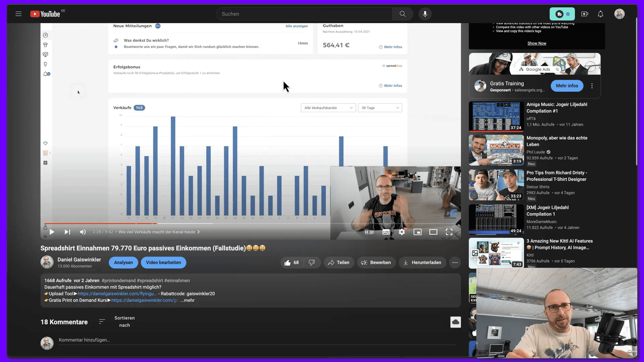Open the Daniel Gaiswinkler channel name link
644x362 pixels.
79,259
